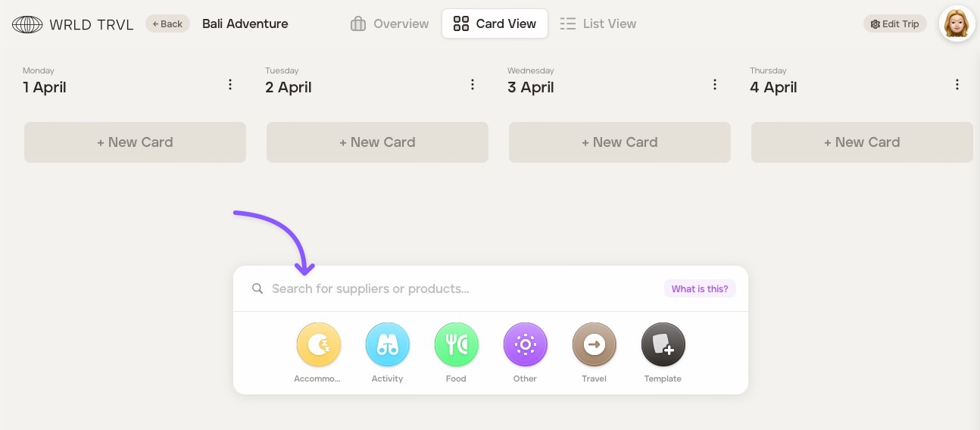Switch to the Overview tab
This screenshot has width=980, height=430.
pyautogui.click(x=390, y=24)
